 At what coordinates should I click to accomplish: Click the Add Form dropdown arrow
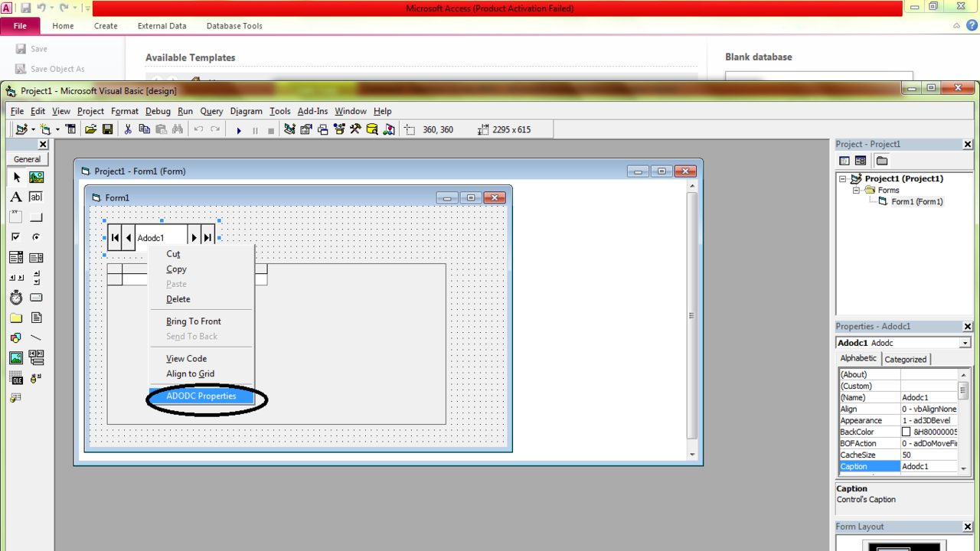click(x=57, y=129)
